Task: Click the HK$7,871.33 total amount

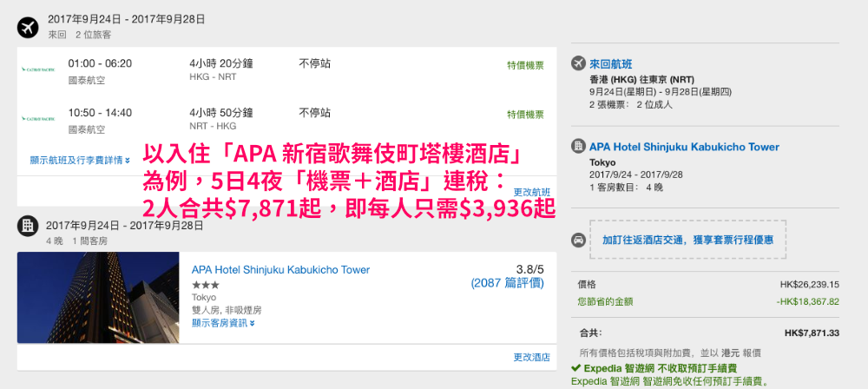Action: 812,333
